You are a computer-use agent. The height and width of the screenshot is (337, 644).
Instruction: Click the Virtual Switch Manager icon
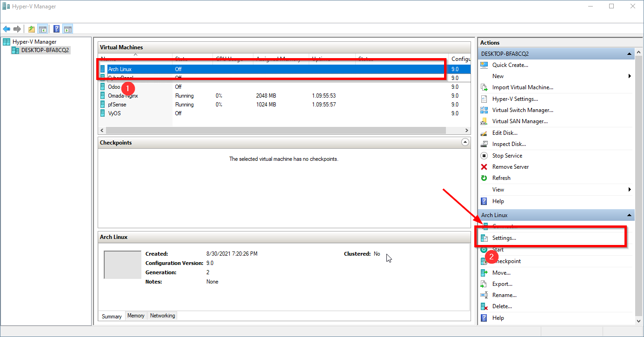(484, 110)
